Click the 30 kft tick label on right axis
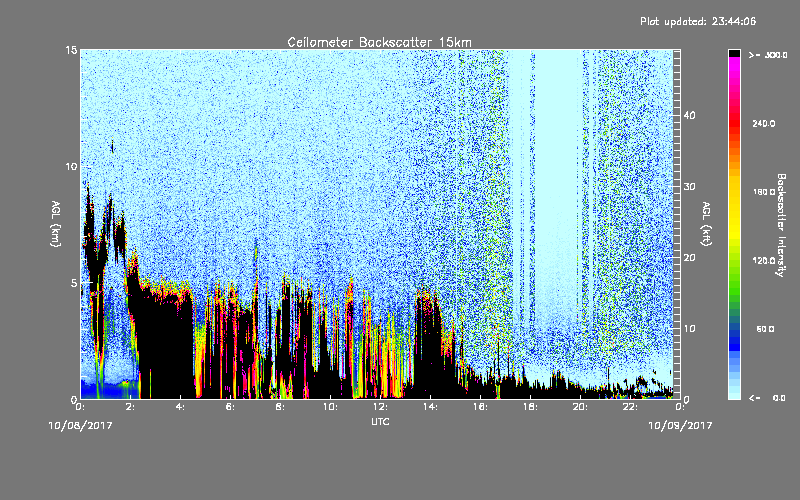 pyautogui.click(x=689, y=187)
